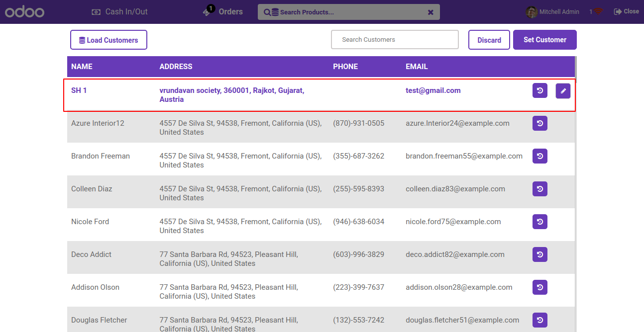The height and width of the screenshot is (332, 644).
Task: Click the ADDRESS column header
Action: 176,67
